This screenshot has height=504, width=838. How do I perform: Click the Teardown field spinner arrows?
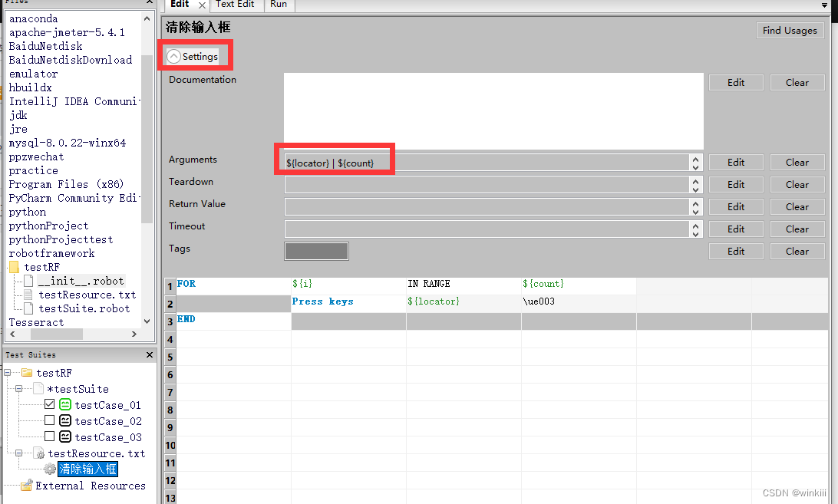695,184
